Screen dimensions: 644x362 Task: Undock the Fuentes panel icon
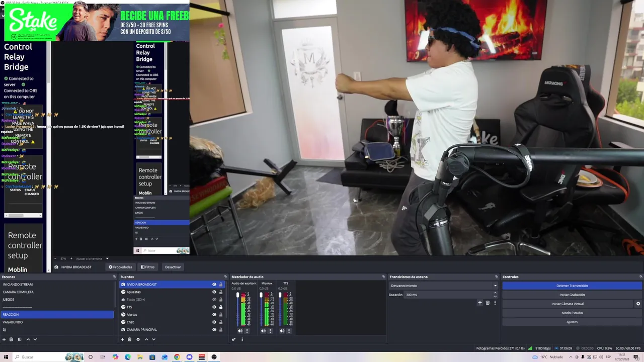point(225,277)
